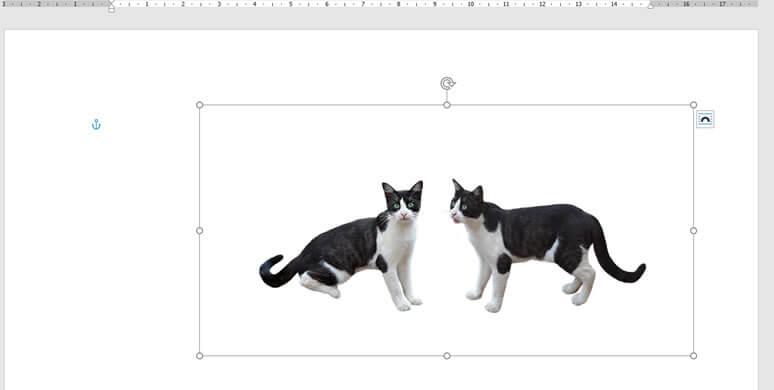The width and height of the screenshot is (774, 390).
Task: Click the top-left corner sizing handle
Action: coord(199,105)
